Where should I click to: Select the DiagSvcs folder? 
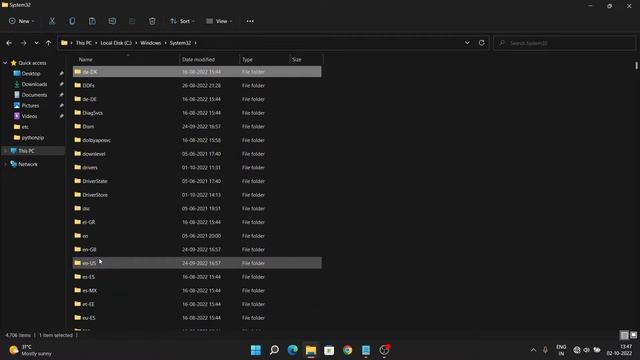[197, 113]
